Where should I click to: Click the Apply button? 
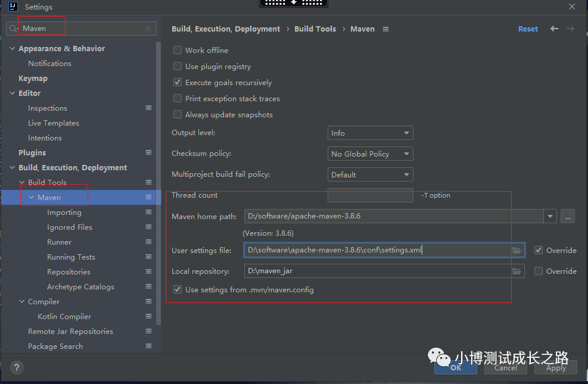[556, 367]
